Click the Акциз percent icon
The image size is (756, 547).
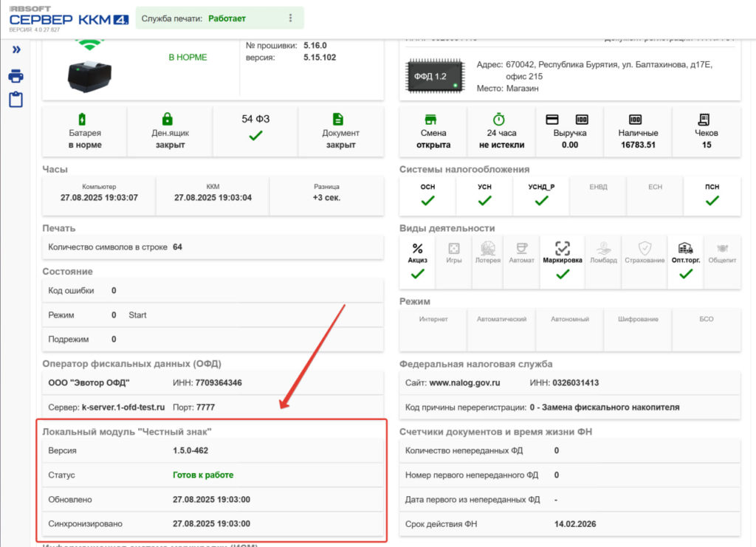coord(418,248)
